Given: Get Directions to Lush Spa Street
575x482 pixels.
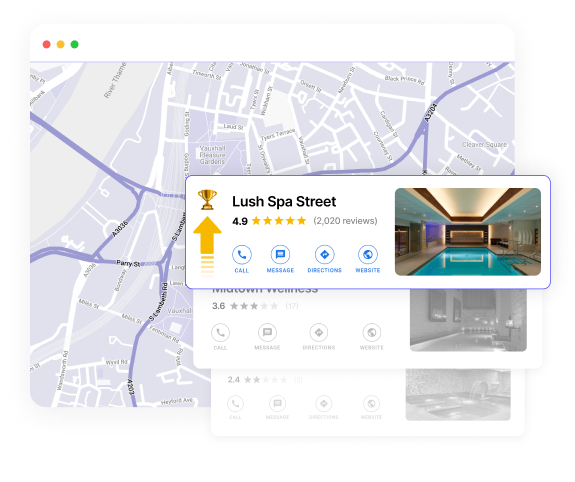Looking at the screenshot, I should (x=325, y=254).
